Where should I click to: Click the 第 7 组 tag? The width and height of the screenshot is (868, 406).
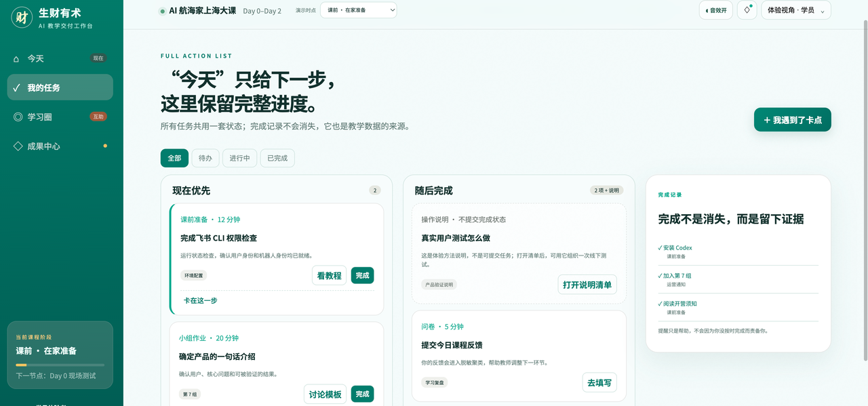(x=189, y=394)
